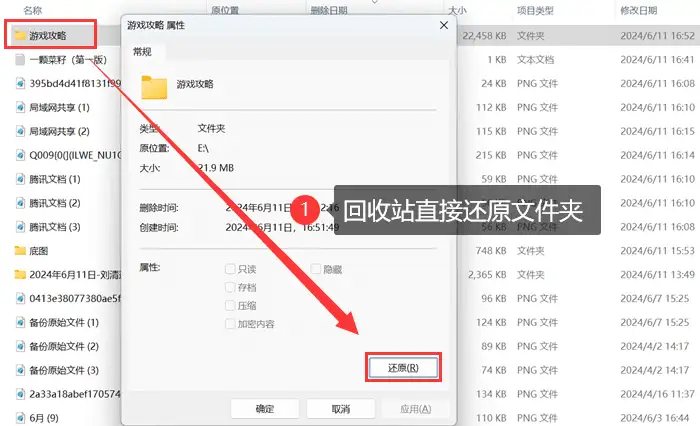Image resolution: width=700 pixels, height=426 pixels.
Task: Select the 备份原始文件 (3) file icon
Action: click(x=20, y=370)
